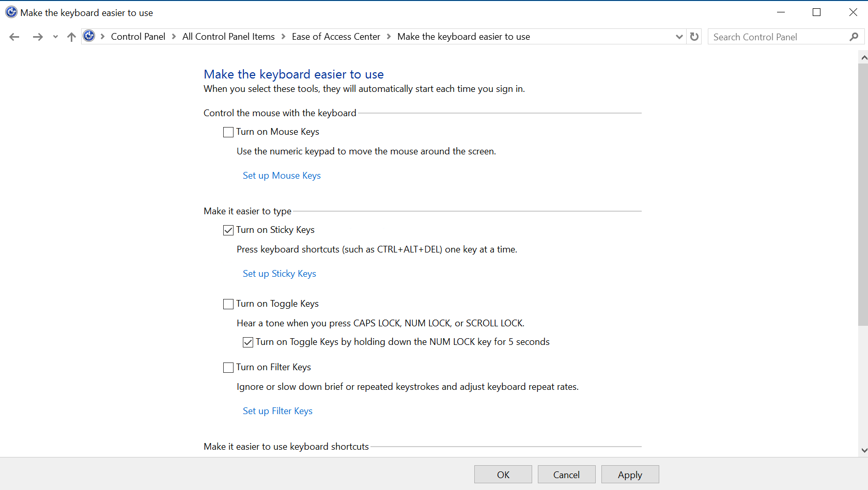Expand chevron after Control Panel breadcrumb
This screenshot has width=868, height=490.
(x=174, y=37)
